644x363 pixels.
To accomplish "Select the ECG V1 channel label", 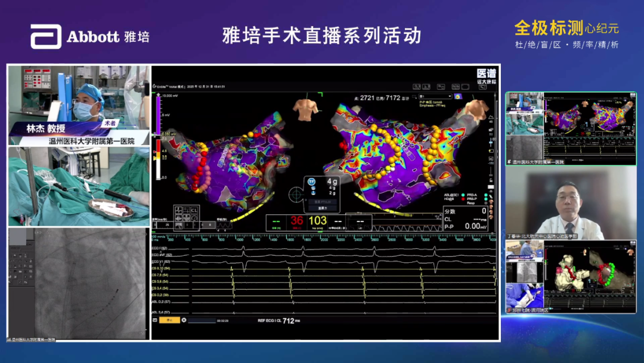I will click(161, 262).
